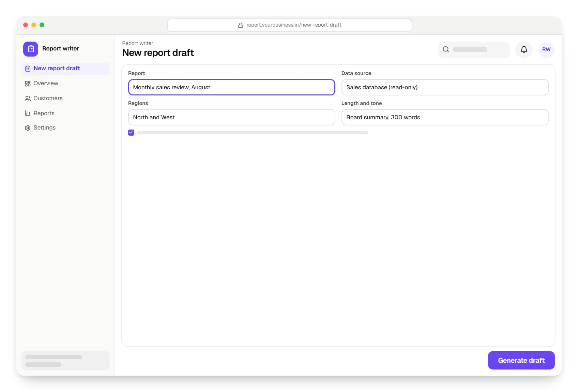
Task: Click the Length and tone field
Action: coord(445,117)
